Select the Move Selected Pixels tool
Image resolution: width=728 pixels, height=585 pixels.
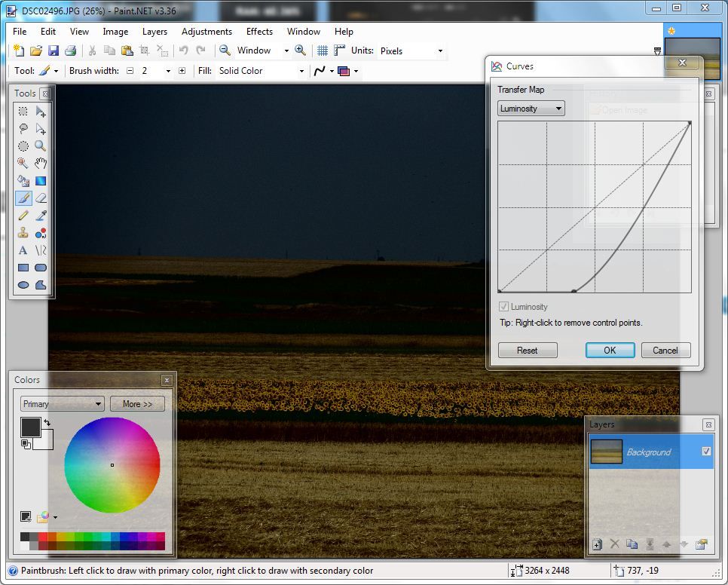click(x=41, y=111)
